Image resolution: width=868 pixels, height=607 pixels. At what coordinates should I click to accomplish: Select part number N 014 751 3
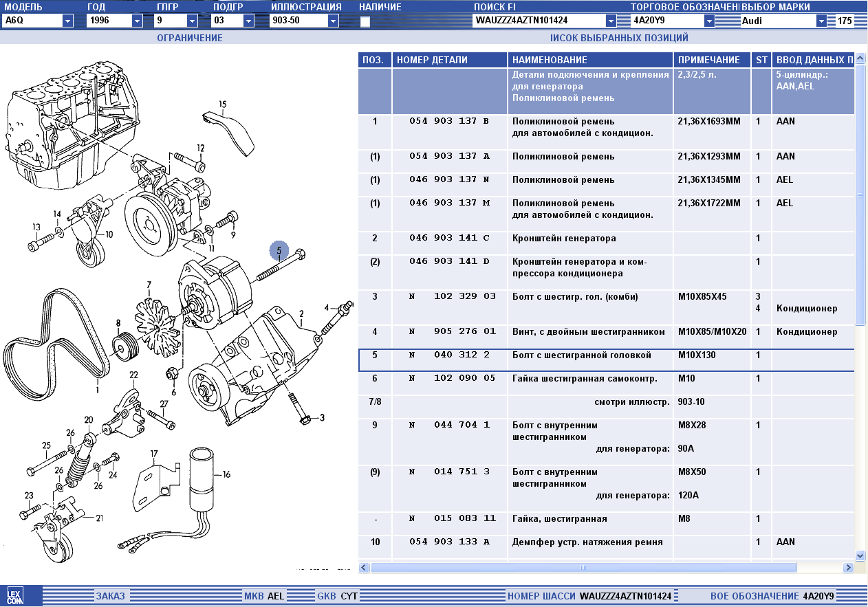click(449, 472)
